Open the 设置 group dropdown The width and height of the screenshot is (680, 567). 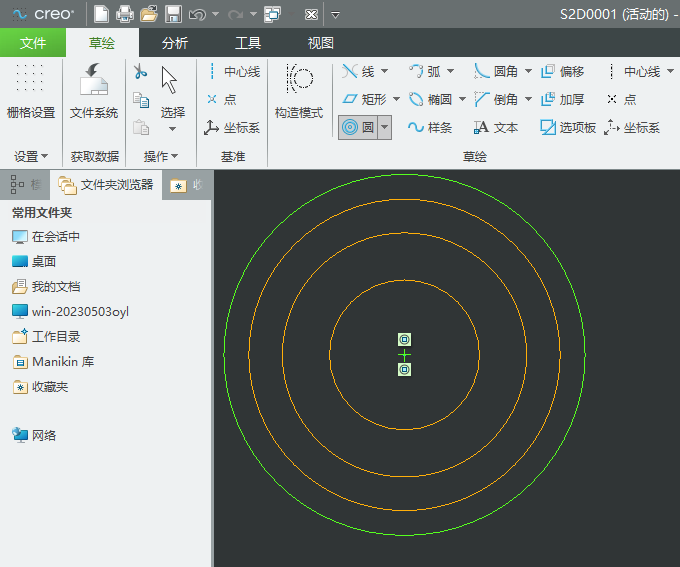30,157
